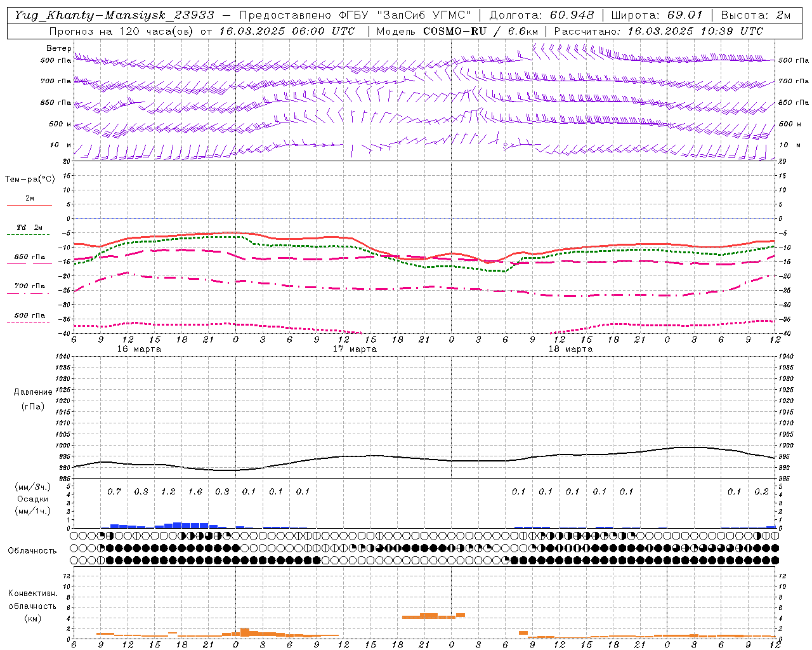
Task: Click the (мм/3ч.) precipitation unit label
Action: 34,487
